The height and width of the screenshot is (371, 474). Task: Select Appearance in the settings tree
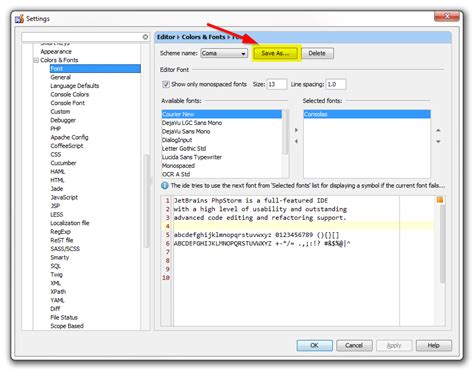(x=56, y=52)
